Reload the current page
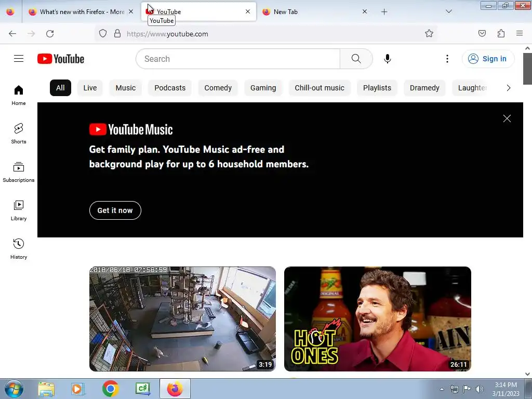 pyautogui.click(x=50, y=34)
